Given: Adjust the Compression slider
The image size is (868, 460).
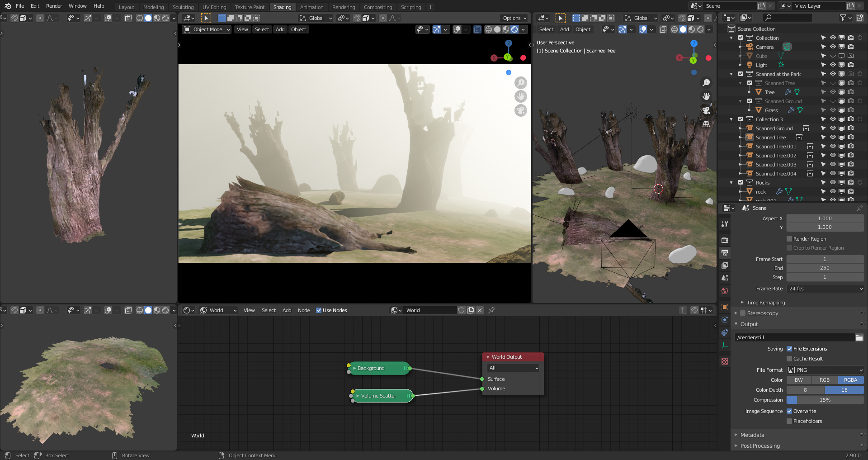Looking at the screenshot, I should coord(825,400).
